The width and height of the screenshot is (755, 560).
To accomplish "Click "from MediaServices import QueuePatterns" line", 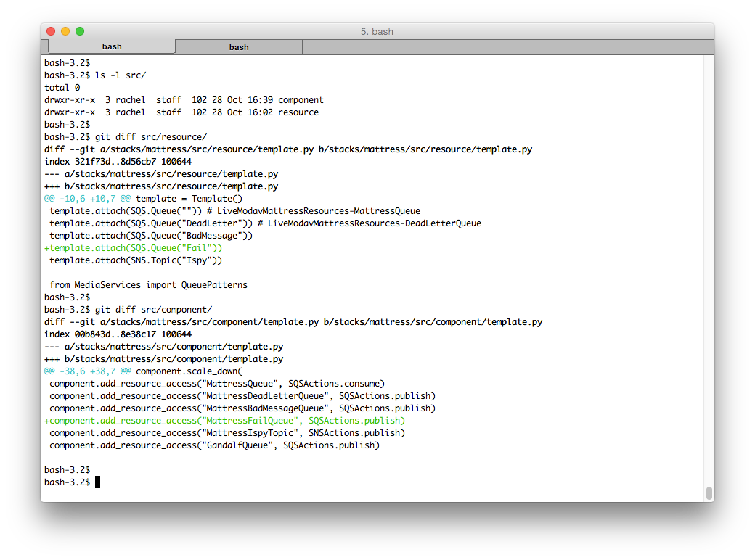I will pyautogui.click(x=148, y=285).
